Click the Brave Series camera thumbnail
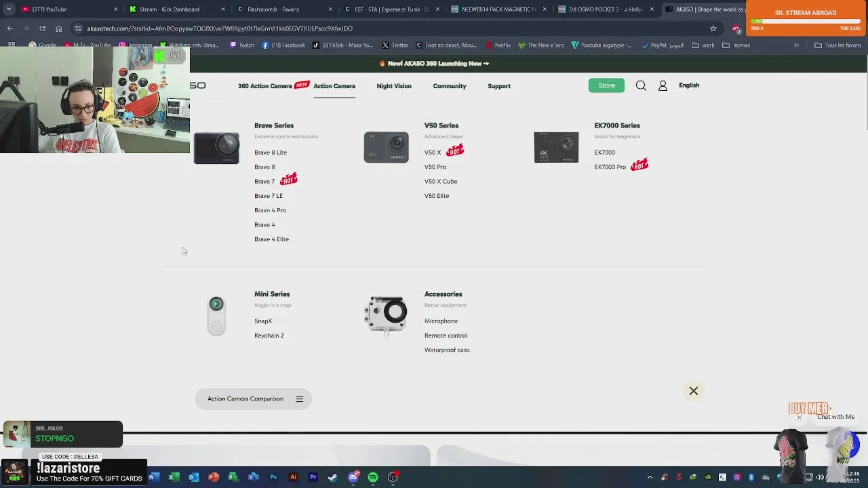This screenshot has width=868, height=488. click(216, 148)
